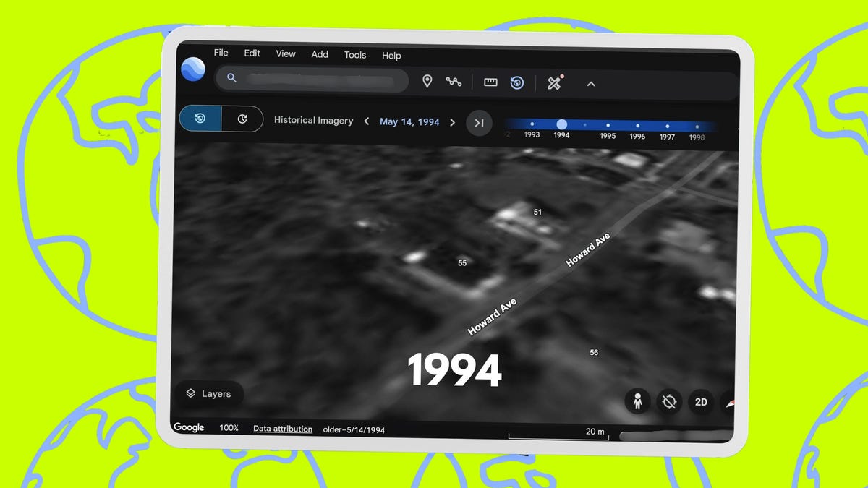
Task: Activate the ruler measure tool
Action: pos(490,82)
